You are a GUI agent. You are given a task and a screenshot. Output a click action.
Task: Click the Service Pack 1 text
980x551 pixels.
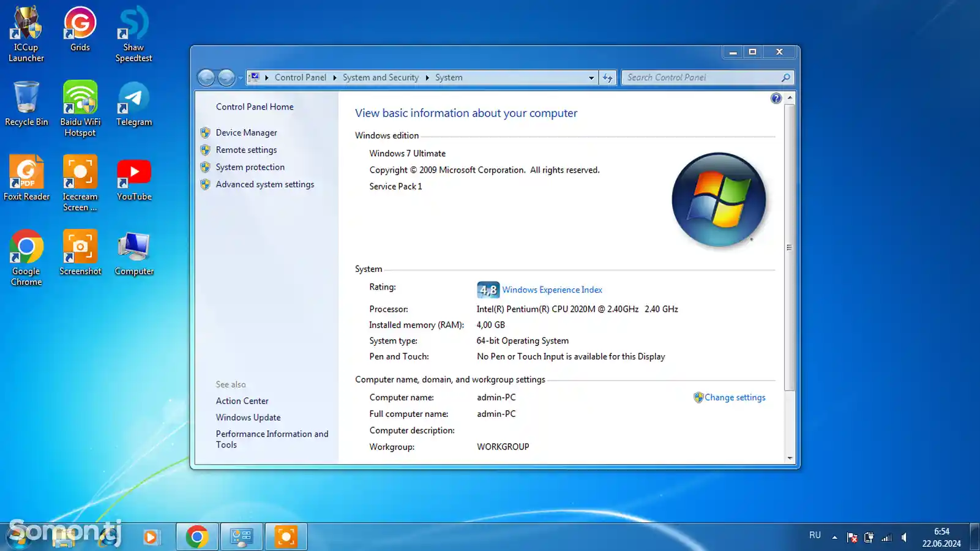[x=395, y=187]
